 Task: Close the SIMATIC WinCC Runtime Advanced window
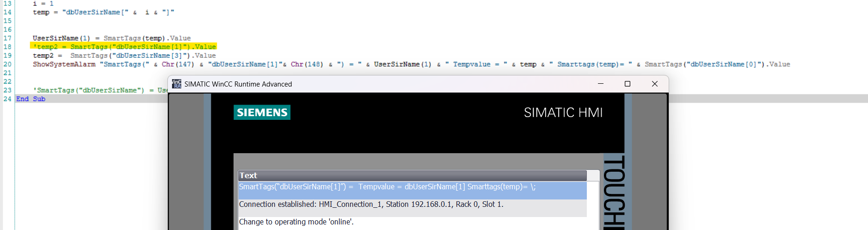654,84
